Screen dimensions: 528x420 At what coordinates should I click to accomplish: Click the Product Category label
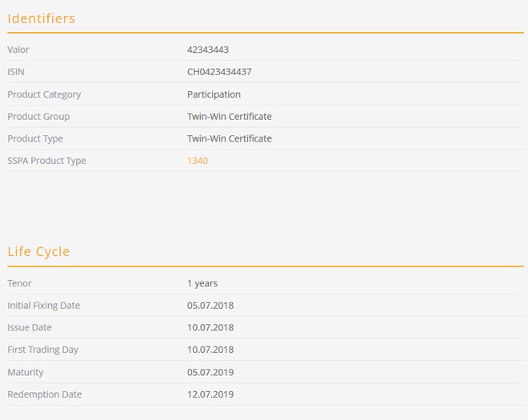44,94
